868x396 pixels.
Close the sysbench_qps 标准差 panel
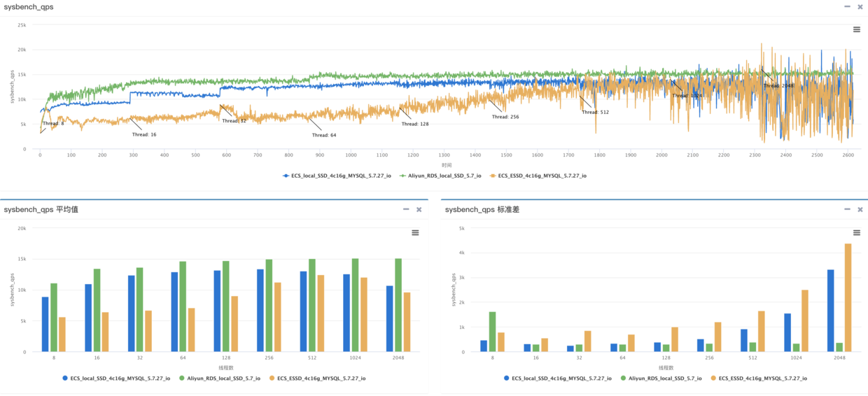[x=860, y=209]
